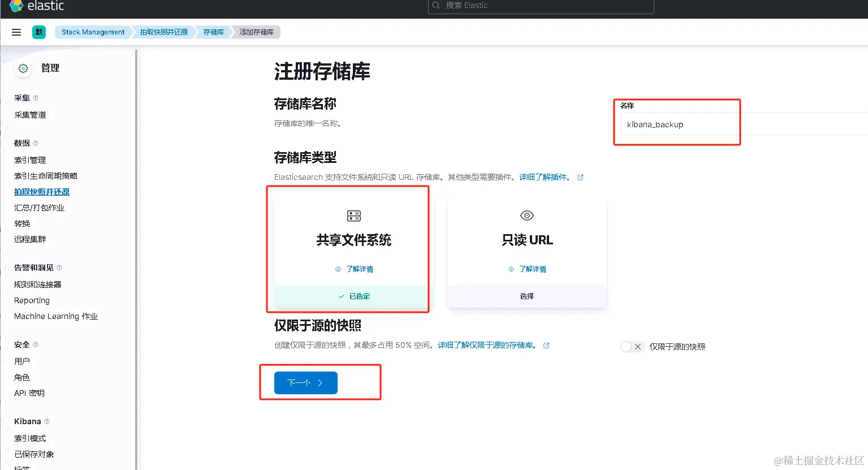Click the repository name input field
This screenshot has width=868, height=470.
[x=744, y=124]
